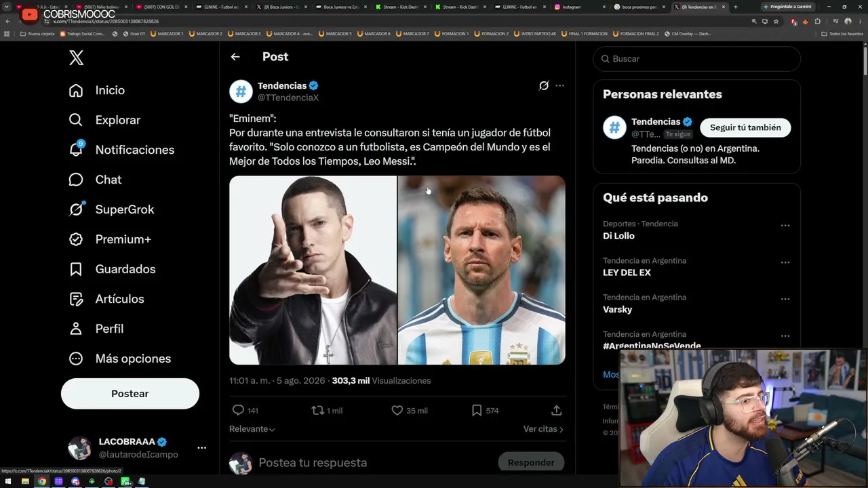Open Tendencias profile avatar on the post

click(241, 91)
